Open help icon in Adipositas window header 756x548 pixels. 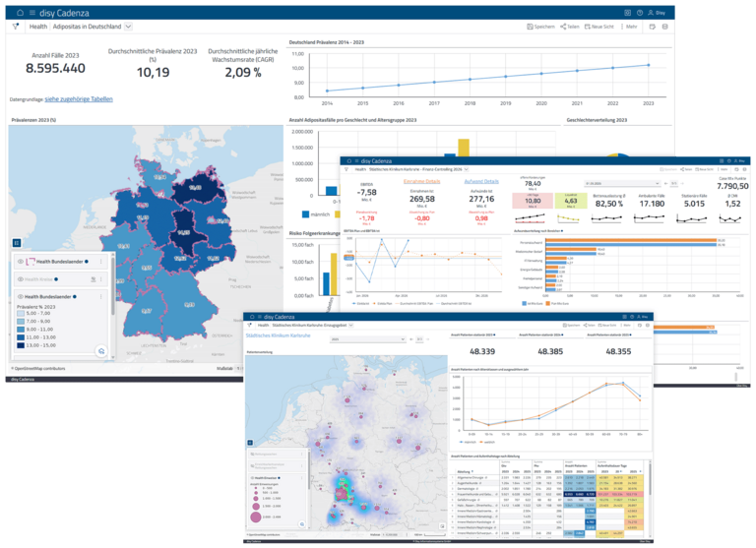click(640, 13)
